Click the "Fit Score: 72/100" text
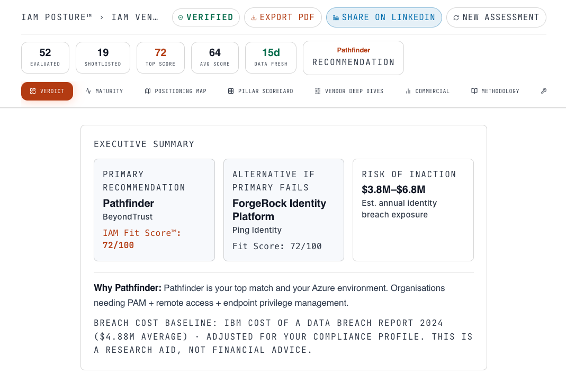566x392 pixels. pyautogui.click(x=277, y=247)
